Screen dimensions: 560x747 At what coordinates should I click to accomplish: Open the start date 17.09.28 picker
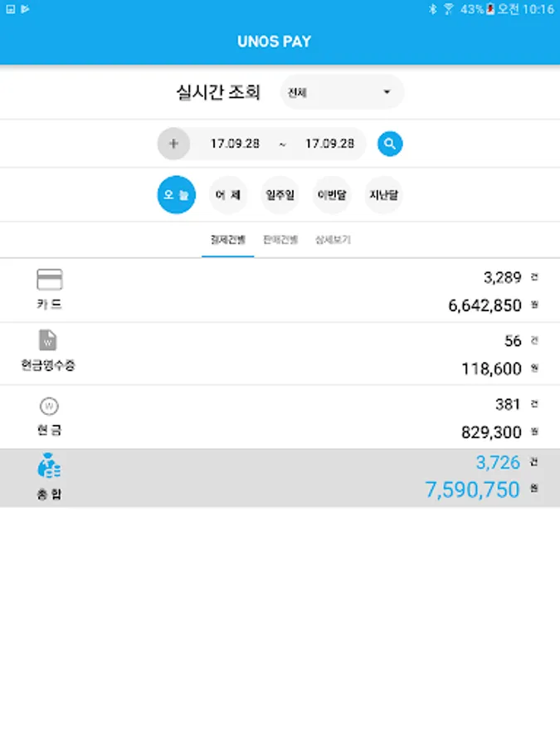tap(235, 144)
